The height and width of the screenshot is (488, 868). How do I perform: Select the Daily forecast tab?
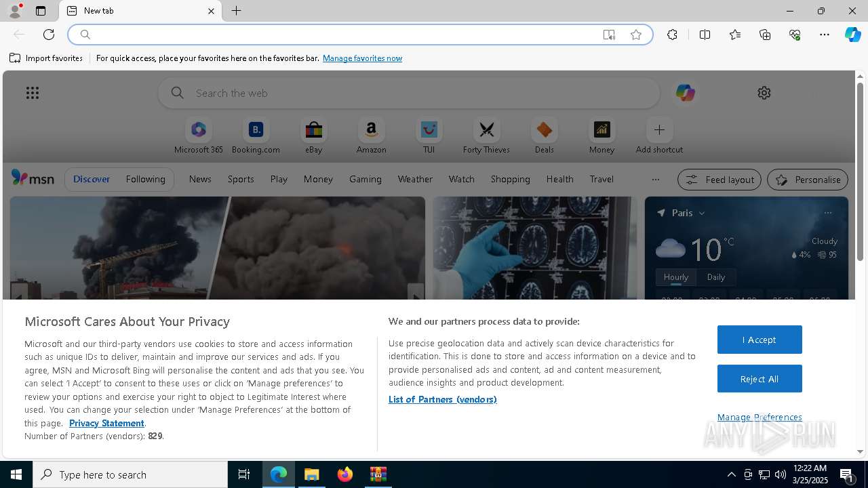click(x=716, y=277)
